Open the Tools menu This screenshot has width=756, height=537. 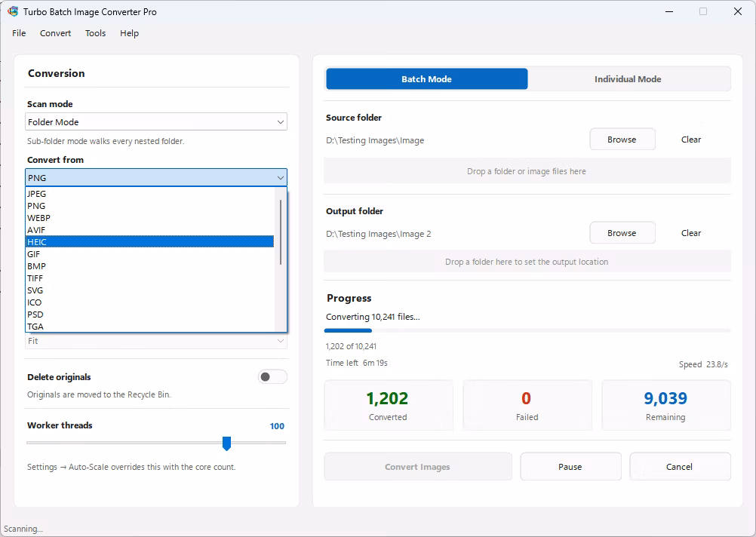tap(96, 33)
